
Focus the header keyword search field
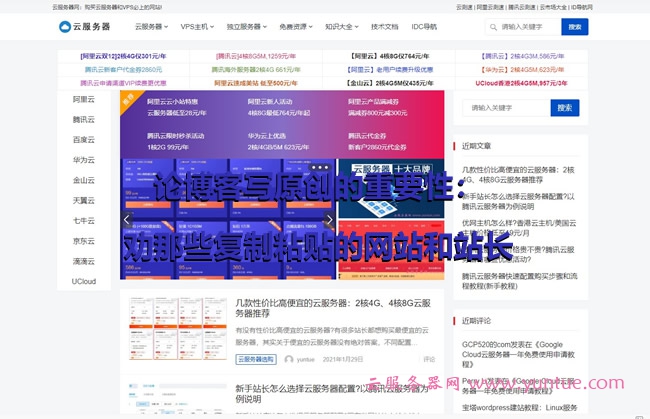(525, 27)
